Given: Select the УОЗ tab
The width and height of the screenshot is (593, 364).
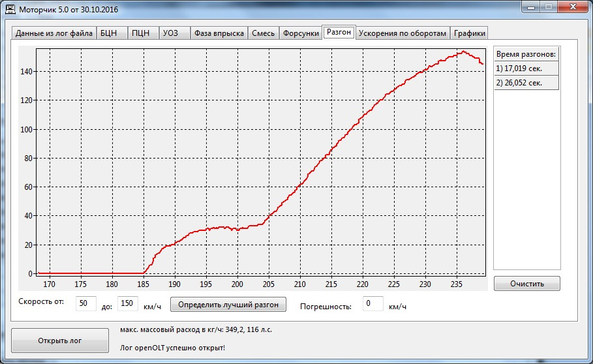Looking at the screenshot, I should 174,33.
